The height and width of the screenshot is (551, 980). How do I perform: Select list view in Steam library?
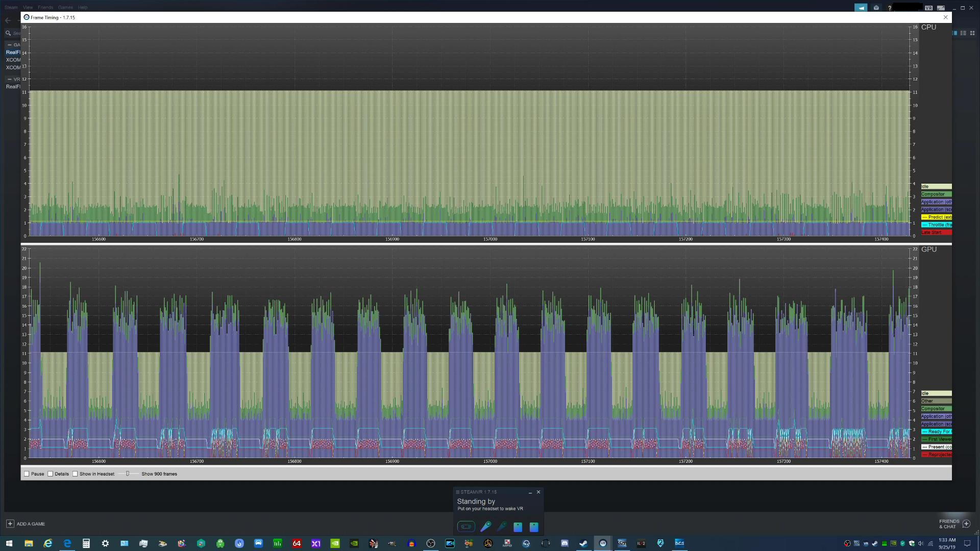(963, 33)
